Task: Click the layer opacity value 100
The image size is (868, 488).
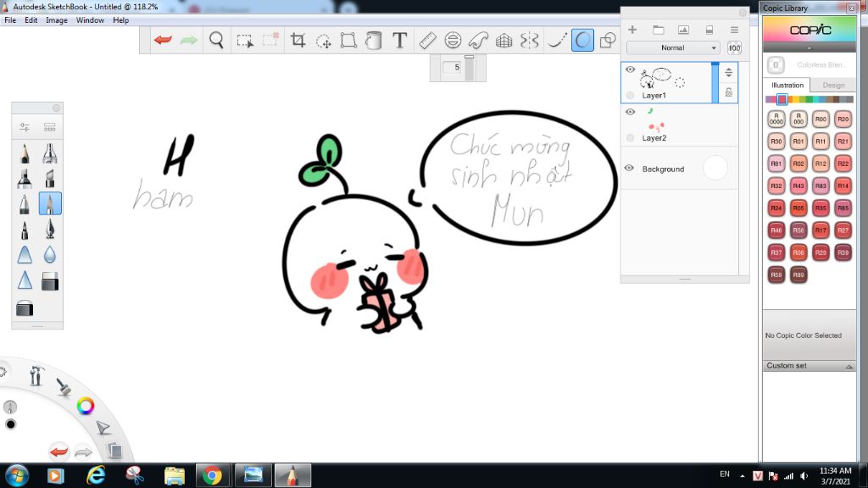Action: (x=734, y=48)
